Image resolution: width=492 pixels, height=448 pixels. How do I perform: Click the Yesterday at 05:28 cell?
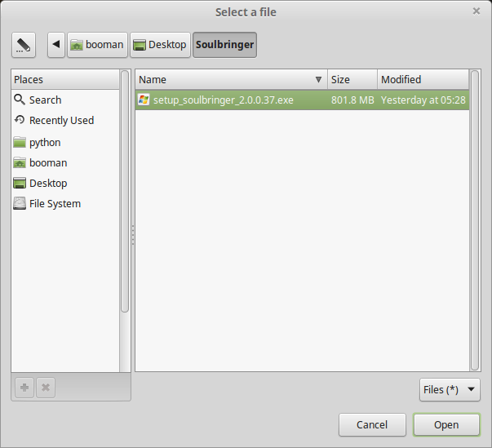[x=423, y=100]
